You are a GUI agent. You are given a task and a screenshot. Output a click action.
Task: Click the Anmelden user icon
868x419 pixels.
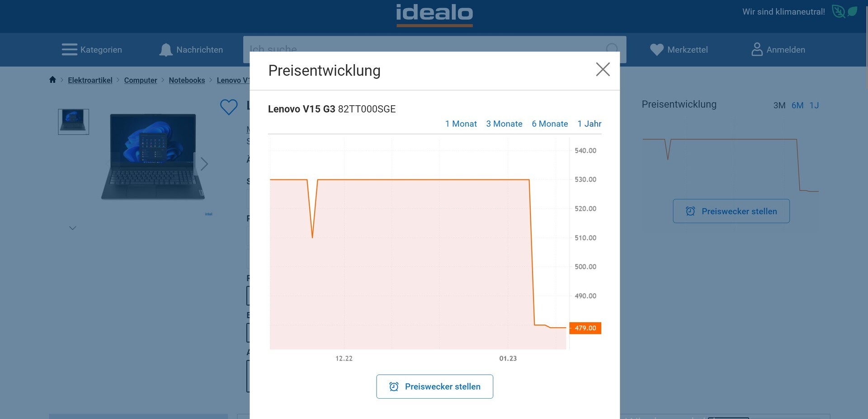coord(757,49)
